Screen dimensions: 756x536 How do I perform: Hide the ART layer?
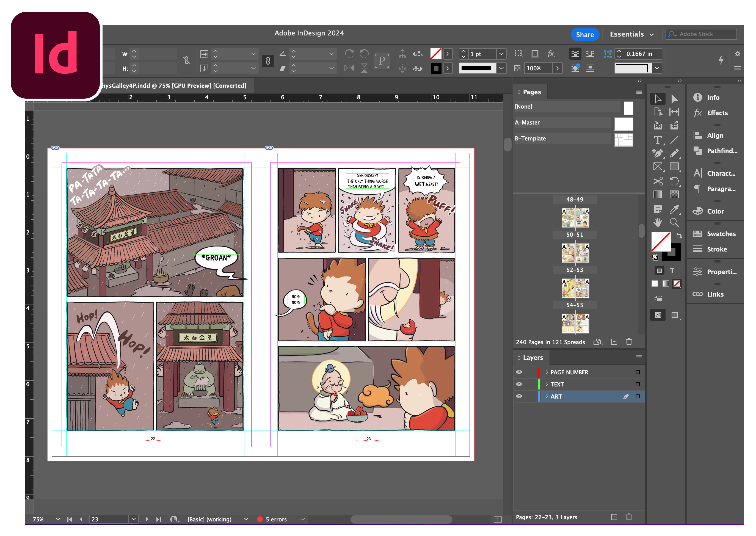pyautogui.click(x=519, y=396)
